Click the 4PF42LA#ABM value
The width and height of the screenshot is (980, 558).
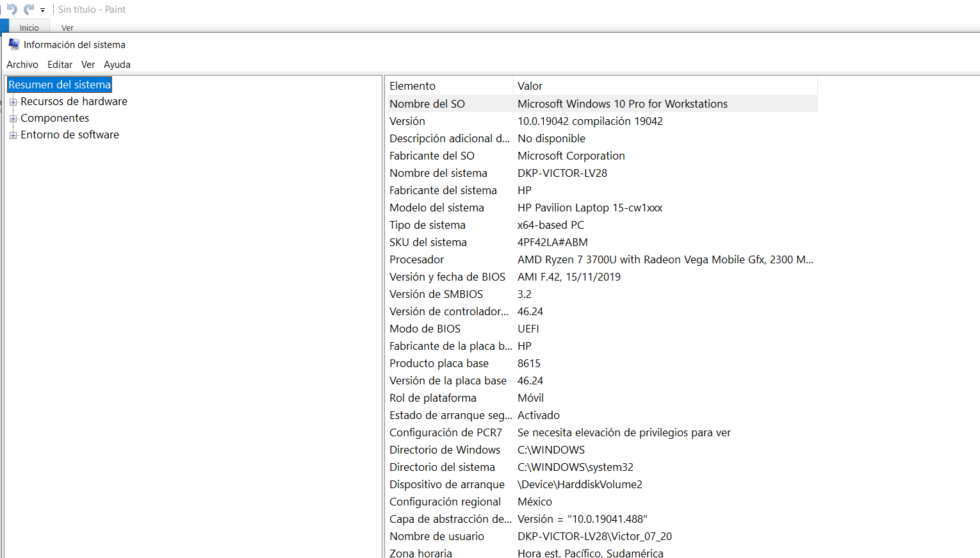(553, 242)
